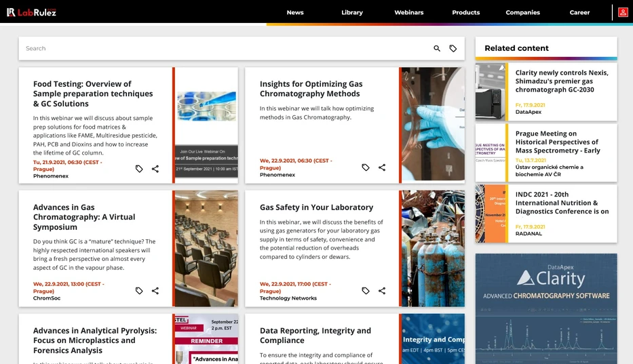633x364 pixels.
Task: Open the Career menu item
Action: coord(579,12)
